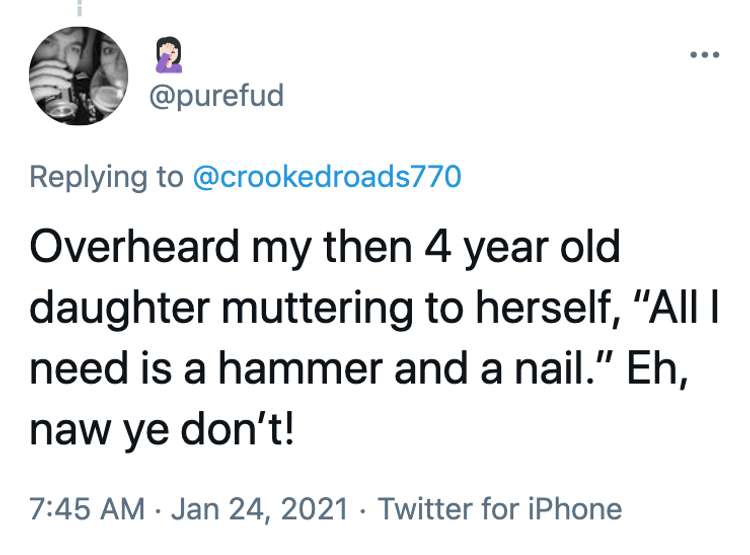Open the Twitter for iPhone source link

coord(500,508)
